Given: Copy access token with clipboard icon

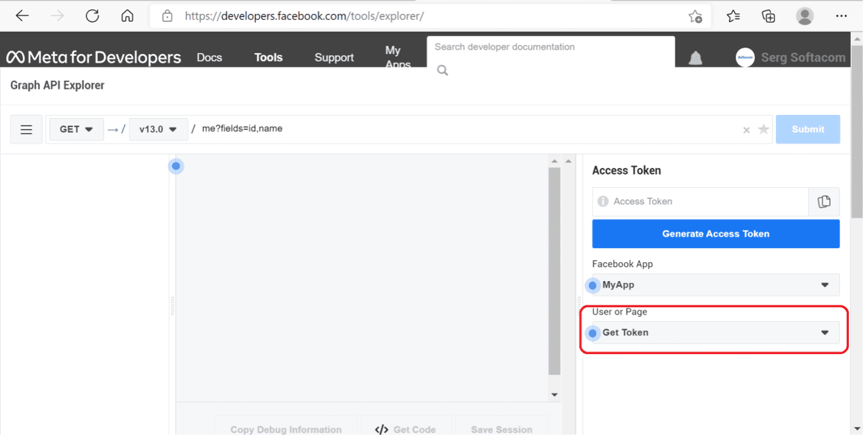Looking at the screenshot, I should point(824,202).
